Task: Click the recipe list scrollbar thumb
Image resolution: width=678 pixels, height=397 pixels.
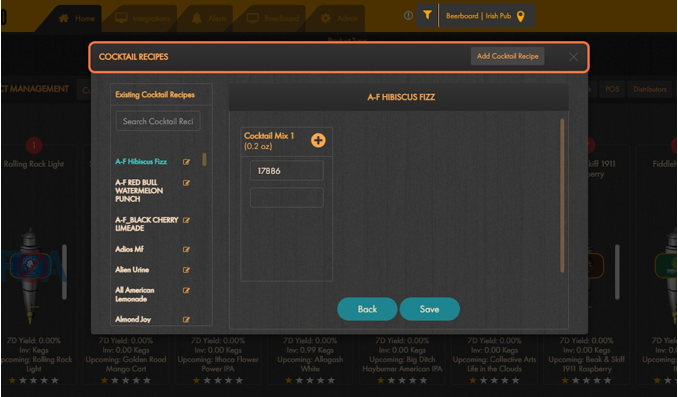Action: [205, 159]
